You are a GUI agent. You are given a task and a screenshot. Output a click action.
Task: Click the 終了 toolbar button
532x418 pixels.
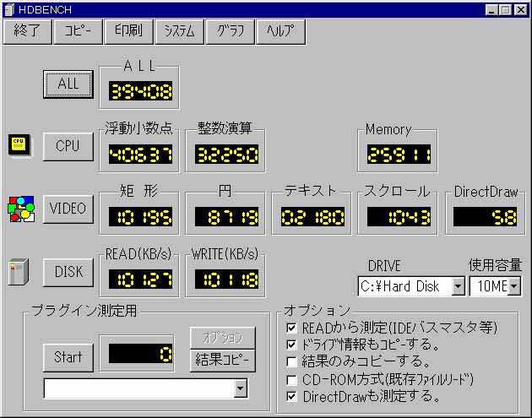[x=27, y=31]
